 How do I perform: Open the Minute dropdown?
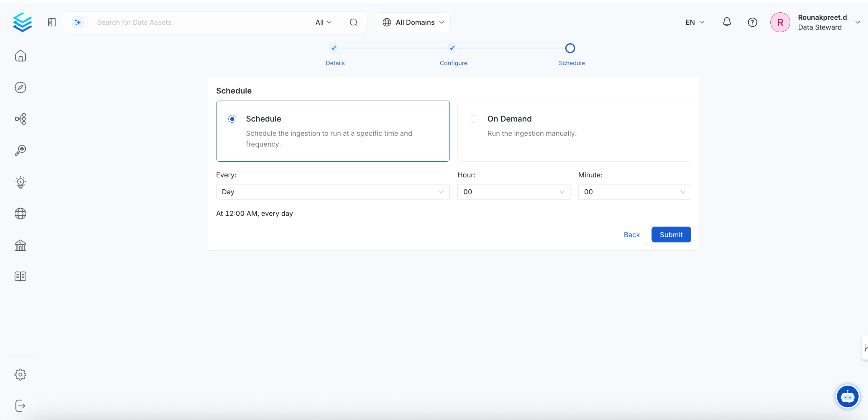(634, 192)
